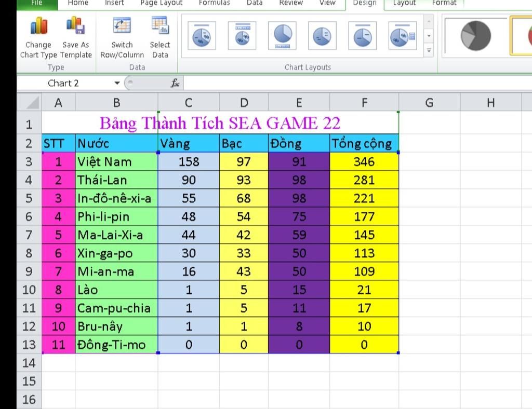532x409 pixels.
Task: Open the chart Format tab
Action: pos(444,3)
